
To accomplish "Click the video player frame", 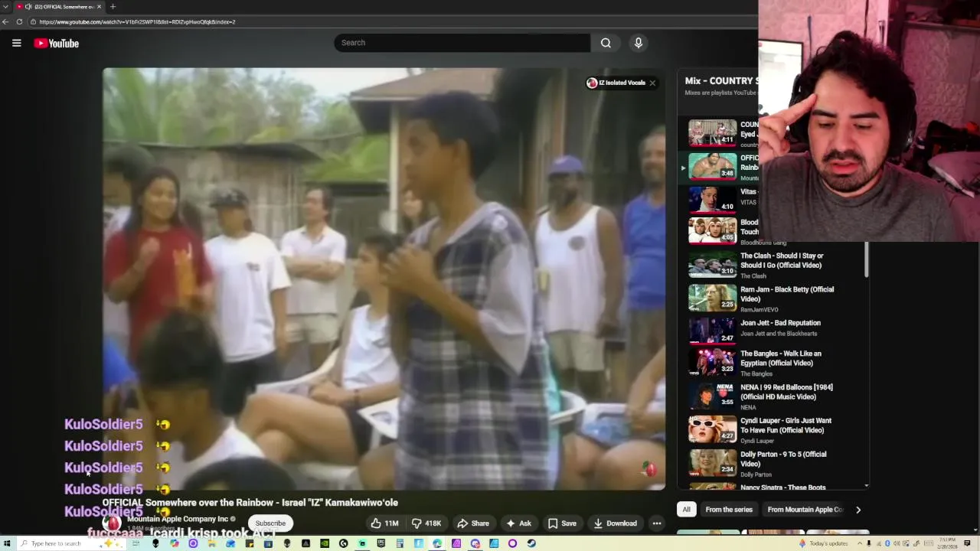I will click(384, 279).
